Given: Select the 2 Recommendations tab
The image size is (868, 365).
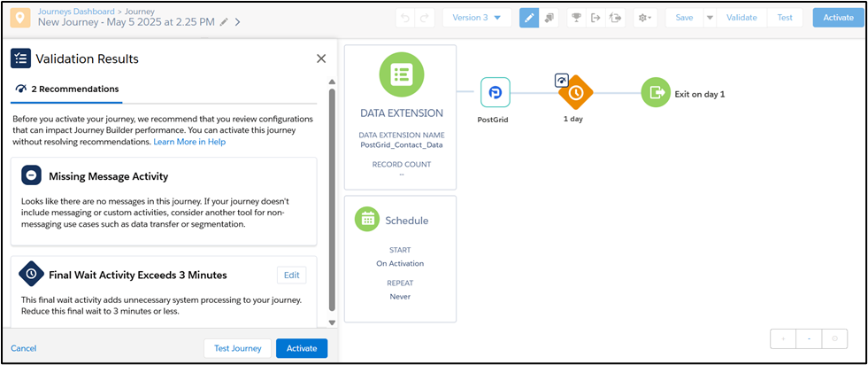Looking at the screenshot, I should click(x=67, y=89).
